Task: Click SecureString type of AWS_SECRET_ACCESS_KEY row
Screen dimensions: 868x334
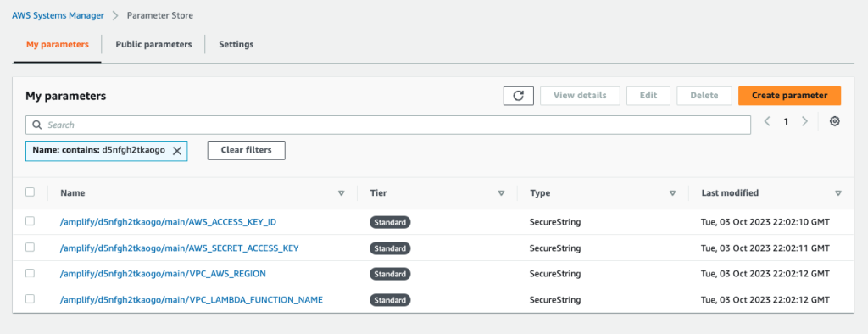Action: [555, 248]
